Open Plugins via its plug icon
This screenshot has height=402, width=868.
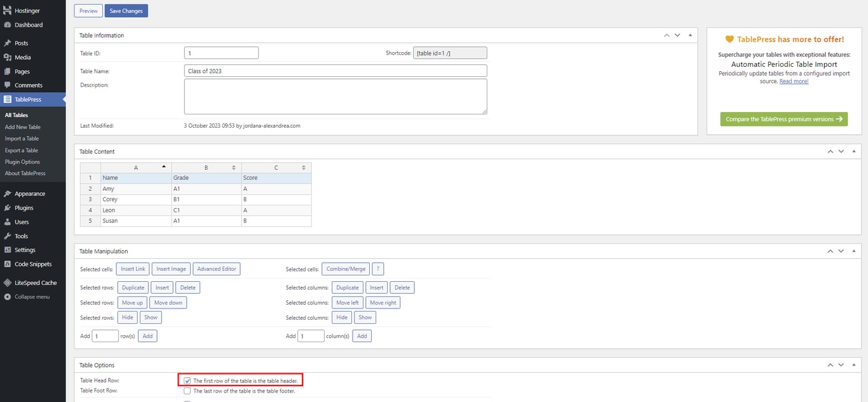coord(7,208)
